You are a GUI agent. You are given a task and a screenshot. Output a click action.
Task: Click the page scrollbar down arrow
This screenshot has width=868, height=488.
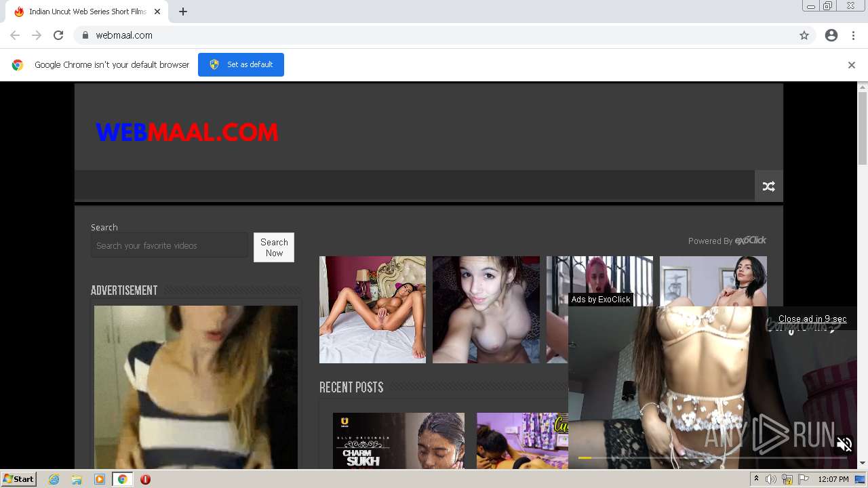tap(863, 464)
